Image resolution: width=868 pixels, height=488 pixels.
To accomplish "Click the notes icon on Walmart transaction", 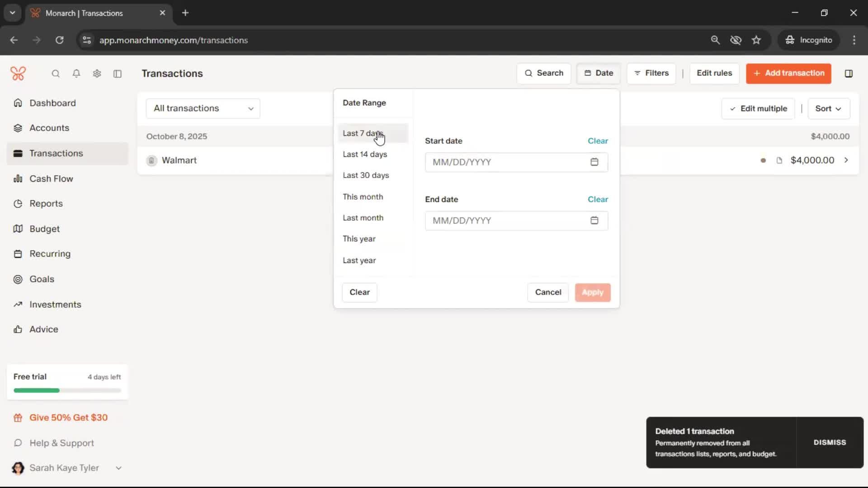I will pyautogui.click(x=779, y=160).
